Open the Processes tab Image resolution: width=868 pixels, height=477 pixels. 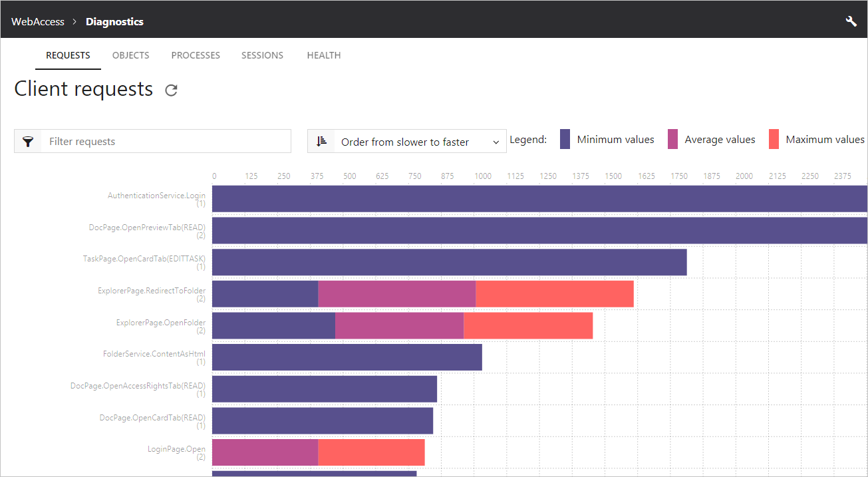196,55
